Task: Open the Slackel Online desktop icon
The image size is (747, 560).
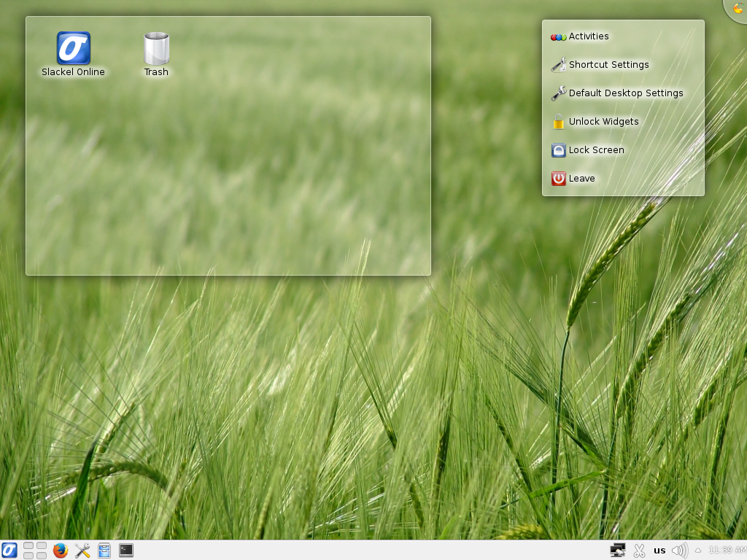Action: coord(74,54)
